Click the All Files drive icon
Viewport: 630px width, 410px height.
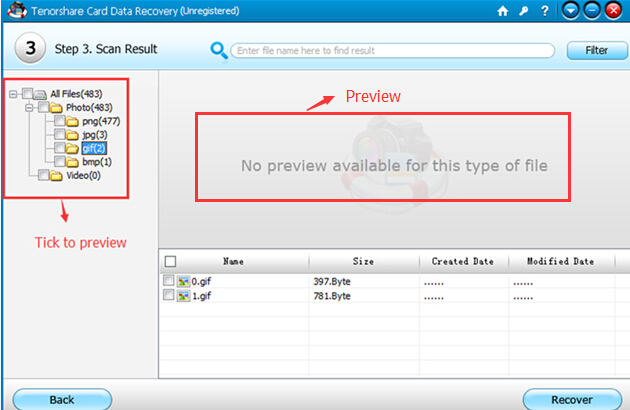(x=41, y=94)
